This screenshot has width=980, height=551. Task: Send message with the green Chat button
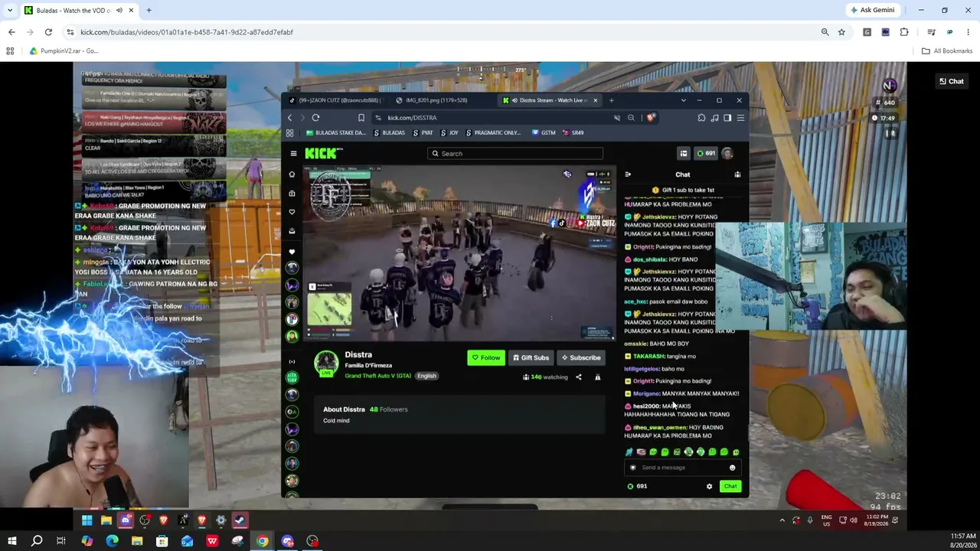pos(730,487)
